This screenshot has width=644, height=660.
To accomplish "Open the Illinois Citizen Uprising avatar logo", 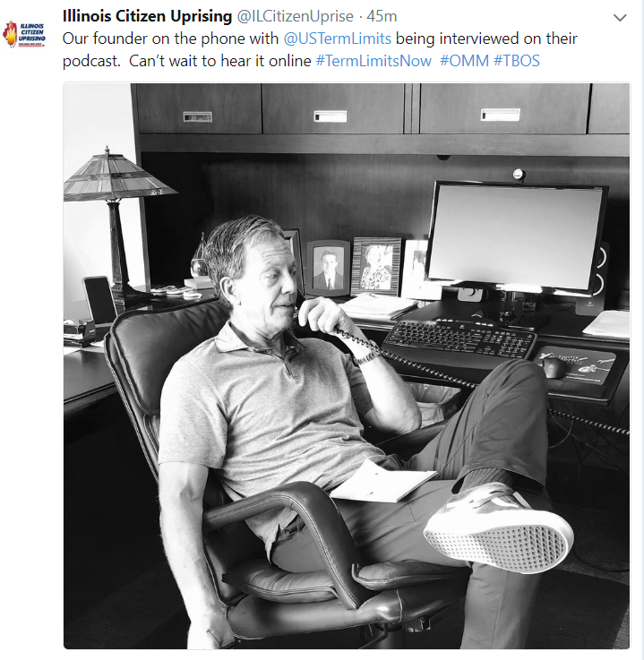I will [x=24, y=35].
